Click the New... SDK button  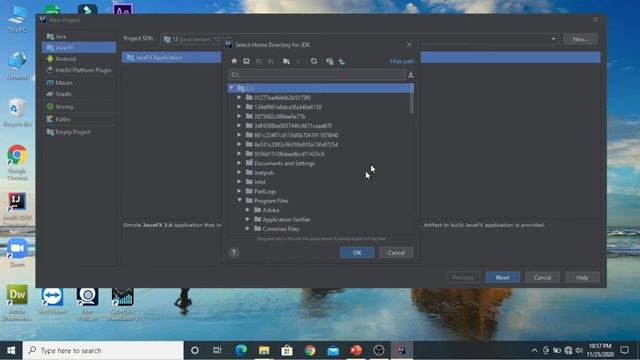point(580,39)
